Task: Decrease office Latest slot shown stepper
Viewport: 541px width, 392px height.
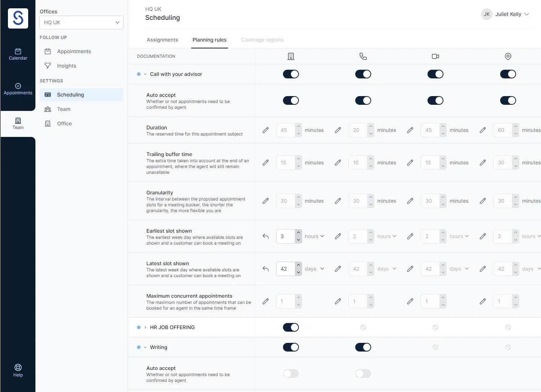Action: point(299,272)
